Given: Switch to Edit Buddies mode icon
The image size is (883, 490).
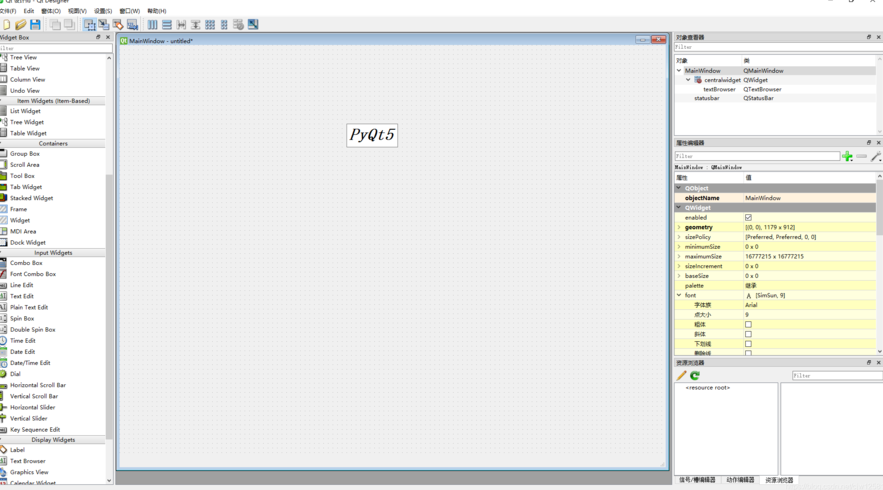Looking at the screenshot, I should [118, 24].
